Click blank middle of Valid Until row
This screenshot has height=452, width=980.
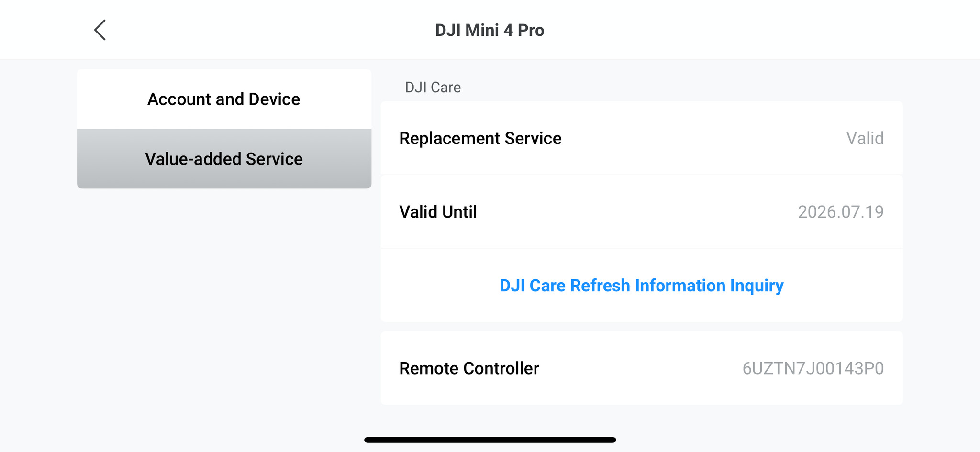[636, 212]
